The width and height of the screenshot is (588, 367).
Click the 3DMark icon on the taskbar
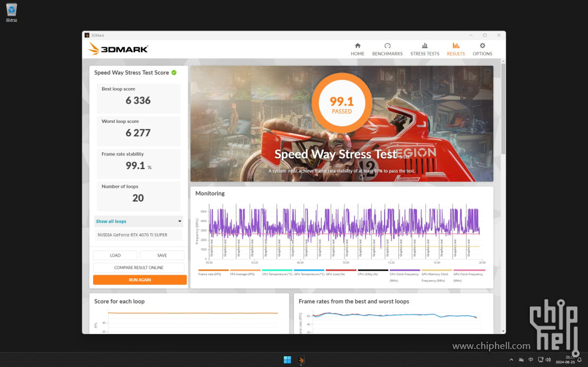tap(301, 360)
